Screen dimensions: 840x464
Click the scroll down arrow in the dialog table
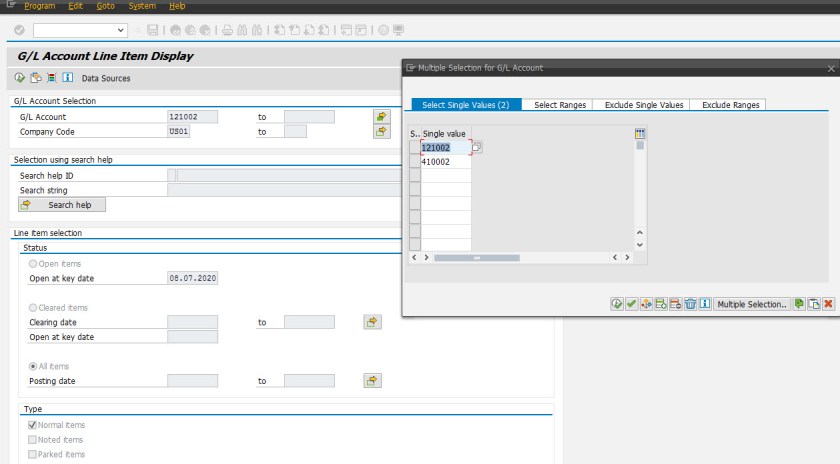pos(640,245)
